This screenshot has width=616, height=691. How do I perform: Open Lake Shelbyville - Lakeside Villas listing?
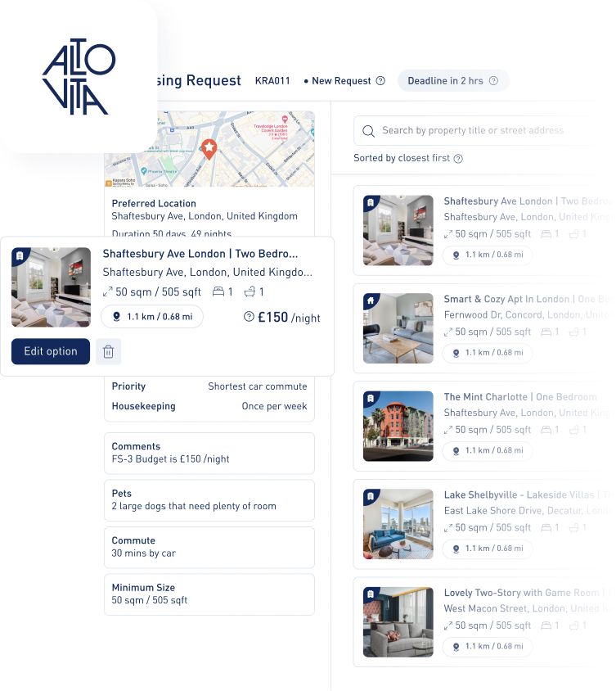530,495
